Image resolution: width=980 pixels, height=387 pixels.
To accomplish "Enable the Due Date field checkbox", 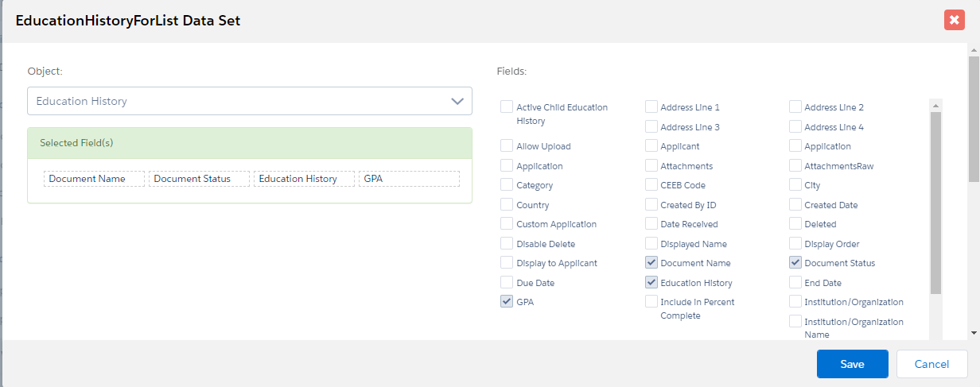I will coord(507,282).
